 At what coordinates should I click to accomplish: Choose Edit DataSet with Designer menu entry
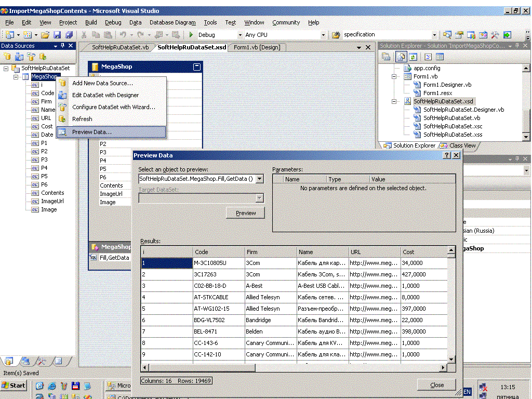[x=111, y=95]
